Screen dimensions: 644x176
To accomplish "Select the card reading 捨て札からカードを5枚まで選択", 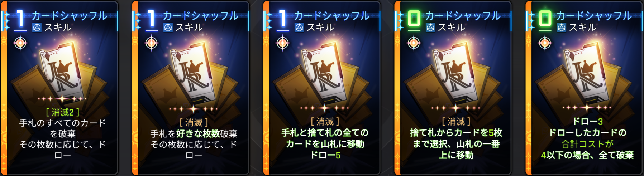I will (453, 88).
